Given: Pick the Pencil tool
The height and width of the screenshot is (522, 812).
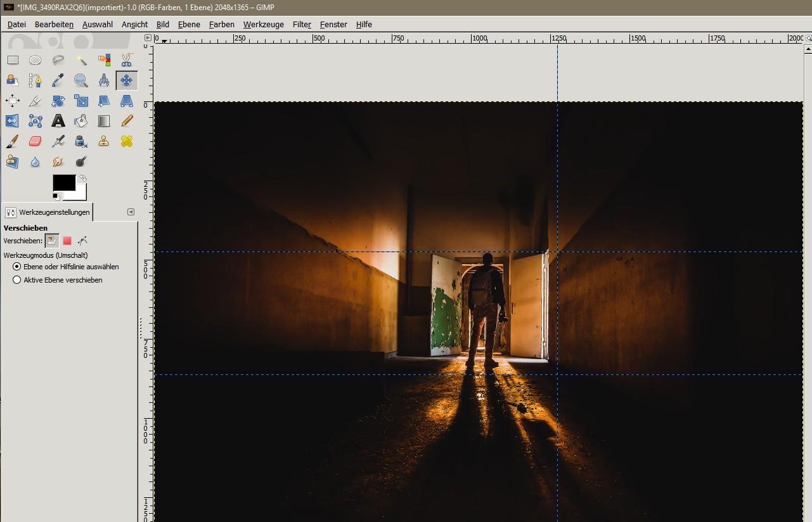Looking at the screenshot, I should pos(127,120).
